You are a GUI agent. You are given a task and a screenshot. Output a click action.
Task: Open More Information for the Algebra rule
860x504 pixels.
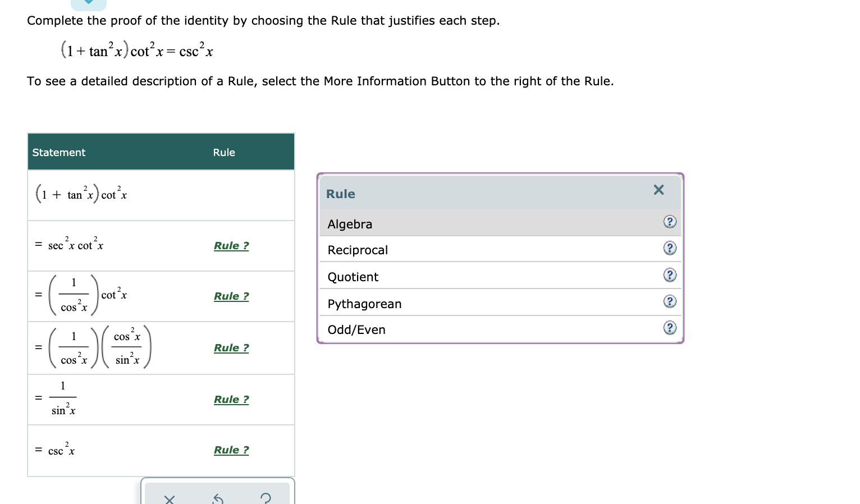[670, 222]
